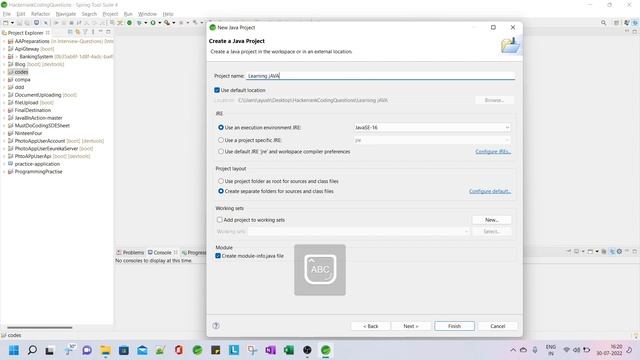Open the Windows Start menu
The width and height of the screenshot is (640, 360).
pyautogui.click(x=14, y=350)
